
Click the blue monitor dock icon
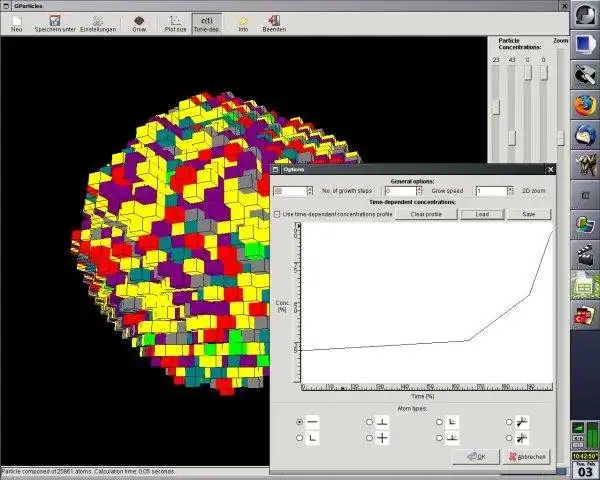[x=585, y=45]
